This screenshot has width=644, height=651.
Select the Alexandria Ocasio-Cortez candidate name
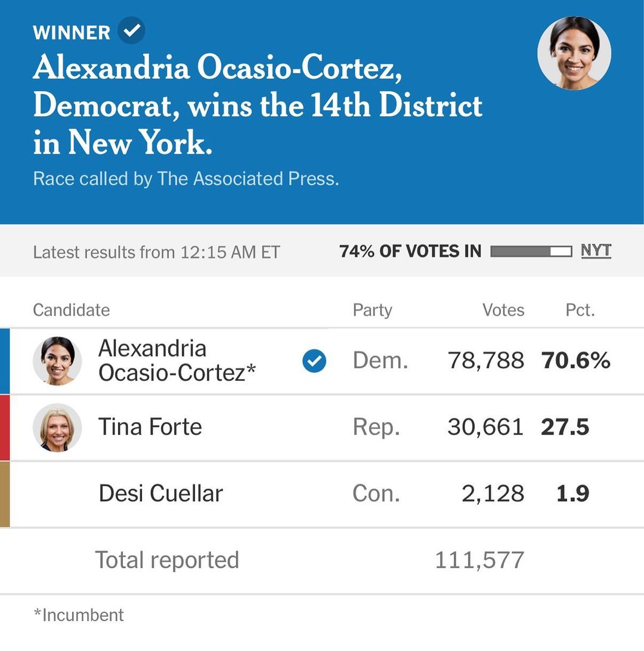coord(177,360)
